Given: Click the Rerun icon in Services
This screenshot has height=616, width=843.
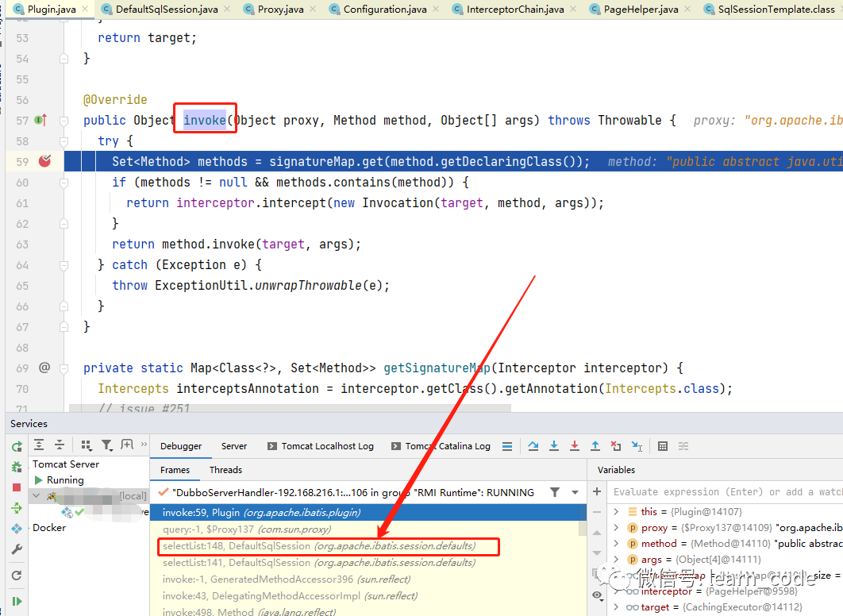Looking at the screenshot, I should coord(17,446).
